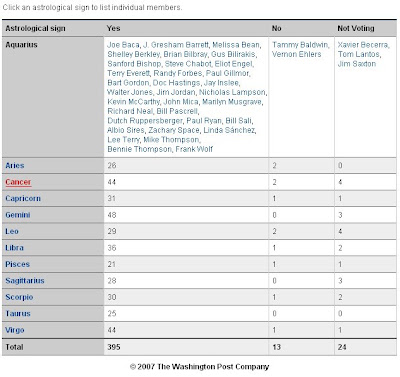Open Dutch Ruppersberger member link
This screenshot has width=400, height=377.
pyautogui.click(x=145, y=121)
